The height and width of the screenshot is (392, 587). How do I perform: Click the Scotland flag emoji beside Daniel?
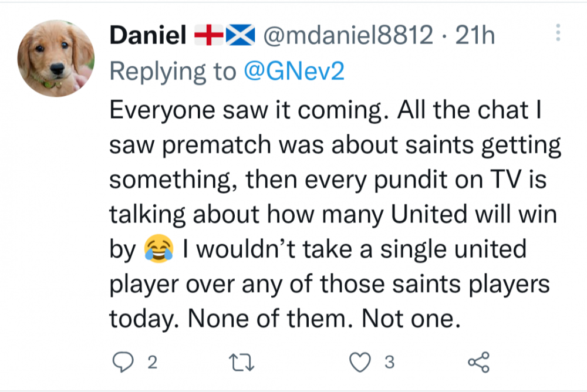point(241,36)
